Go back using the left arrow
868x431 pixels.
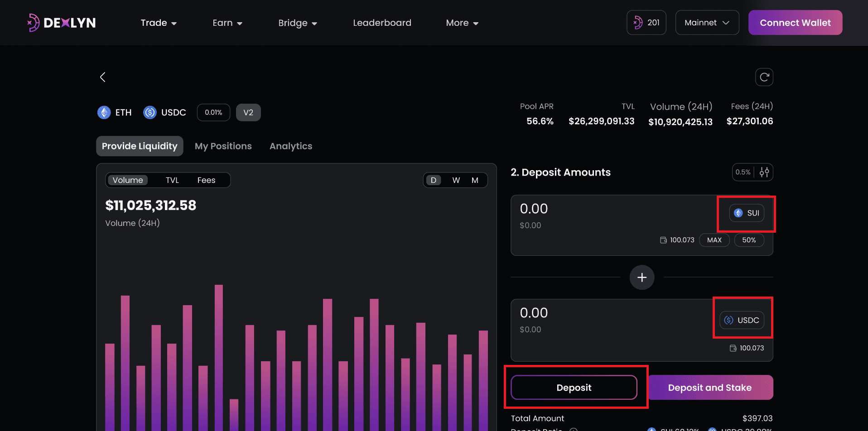click(x=103, y=77)
